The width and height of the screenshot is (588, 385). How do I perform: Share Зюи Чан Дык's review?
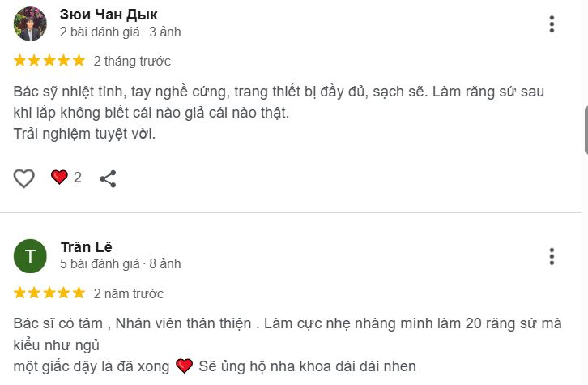coord(108,178)
